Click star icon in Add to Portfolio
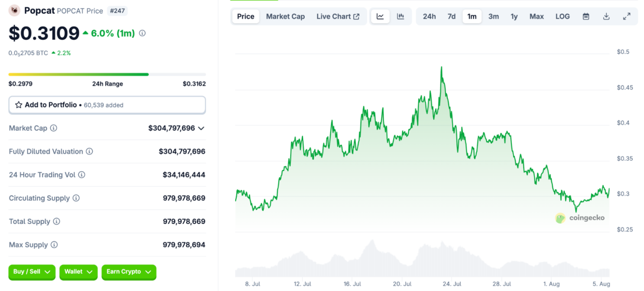Viewport: 644px width, 291px height. pos(18,105)
